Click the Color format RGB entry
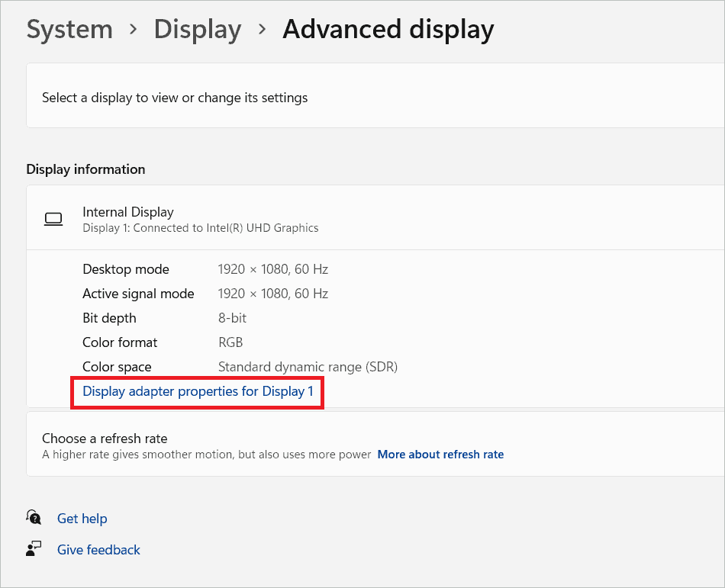 point(230,342)
